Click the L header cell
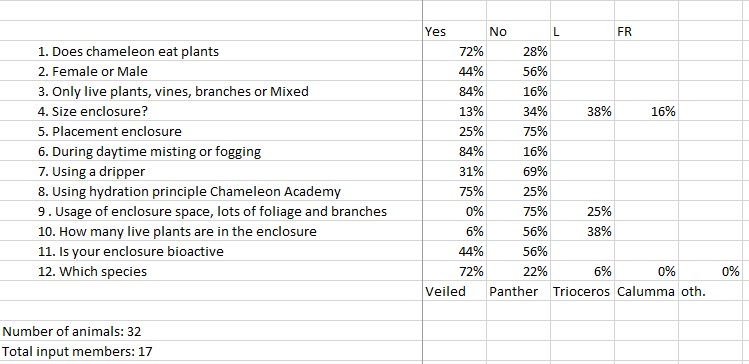 coord(582,31)
